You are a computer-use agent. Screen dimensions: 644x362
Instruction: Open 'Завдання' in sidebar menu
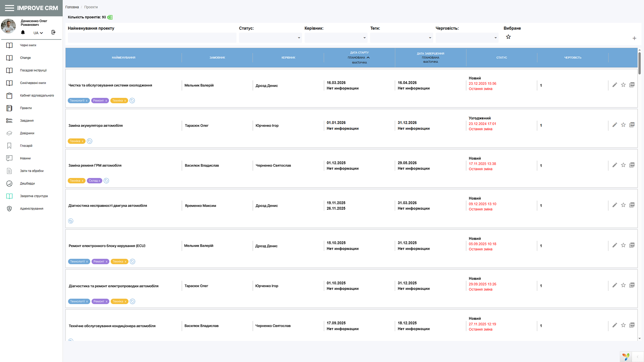(x=27, y=121)
